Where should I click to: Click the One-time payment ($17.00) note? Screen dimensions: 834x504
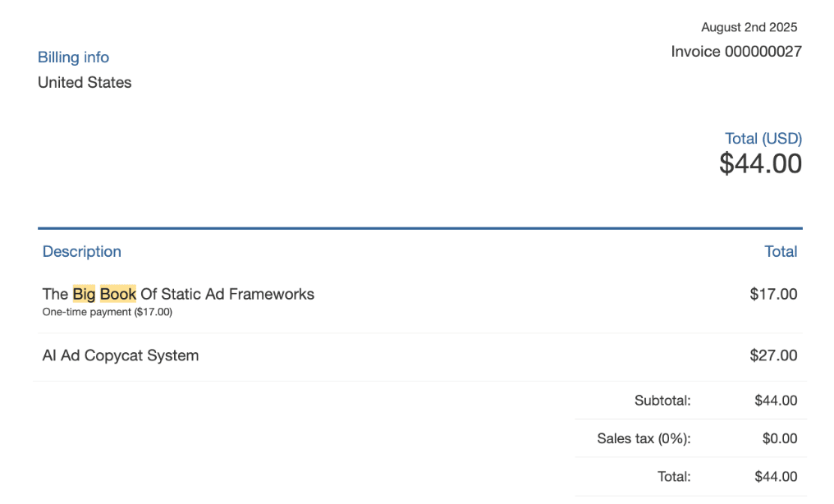coord(108,313)
